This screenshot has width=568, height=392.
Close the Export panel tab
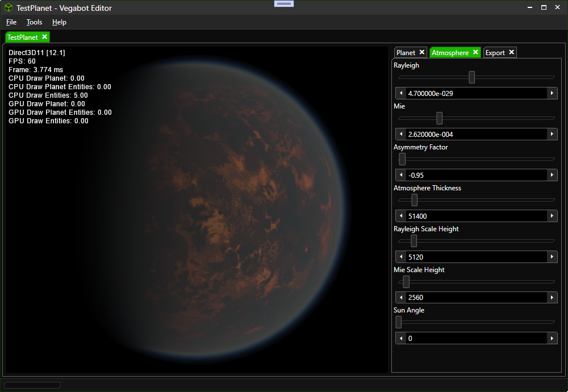click(511, 52)
